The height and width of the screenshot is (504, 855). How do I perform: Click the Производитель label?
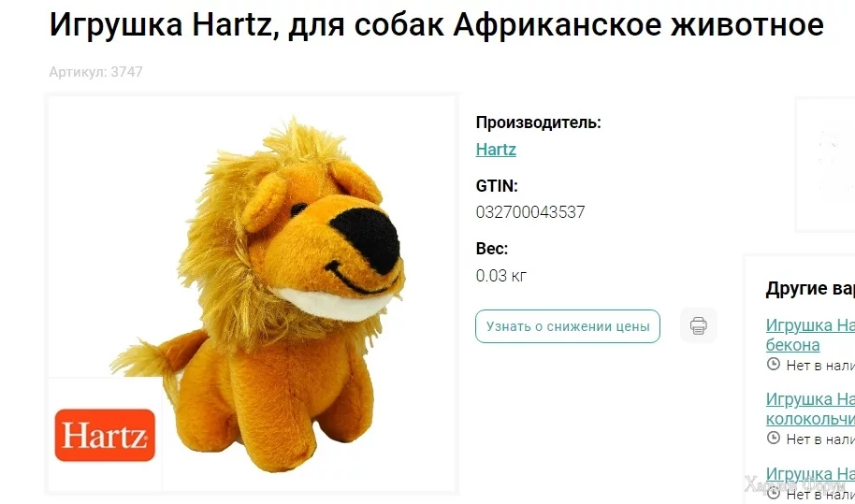pyautogui.click(x=538, y=122)
